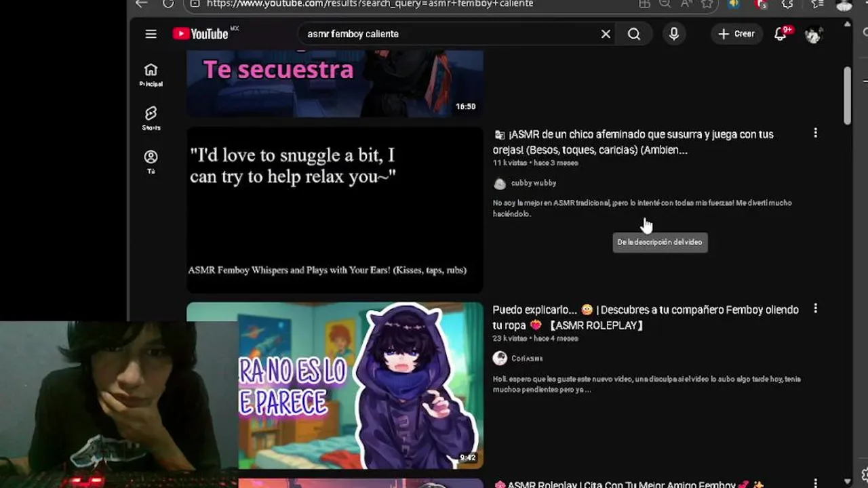868x488 pixels.
Task: Click the '23 k vistas • hace 4 meses' text
Action: click(536, 339)
